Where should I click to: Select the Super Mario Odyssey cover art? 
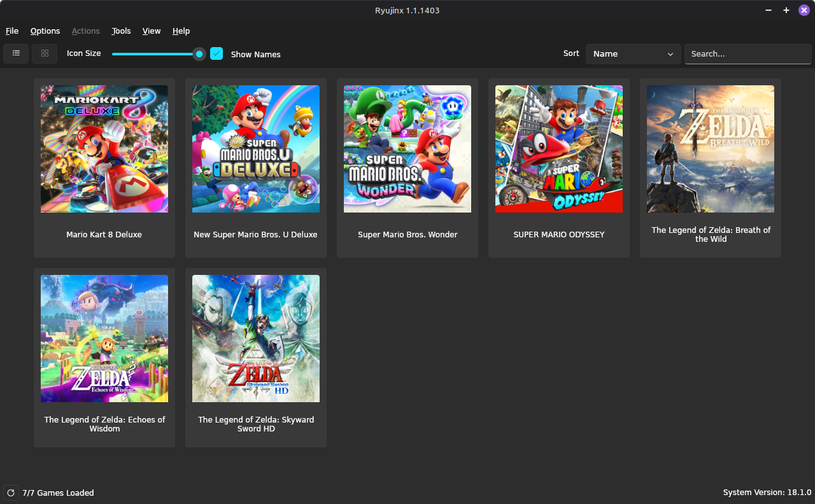pyautogui.click(x=559, y=149)
